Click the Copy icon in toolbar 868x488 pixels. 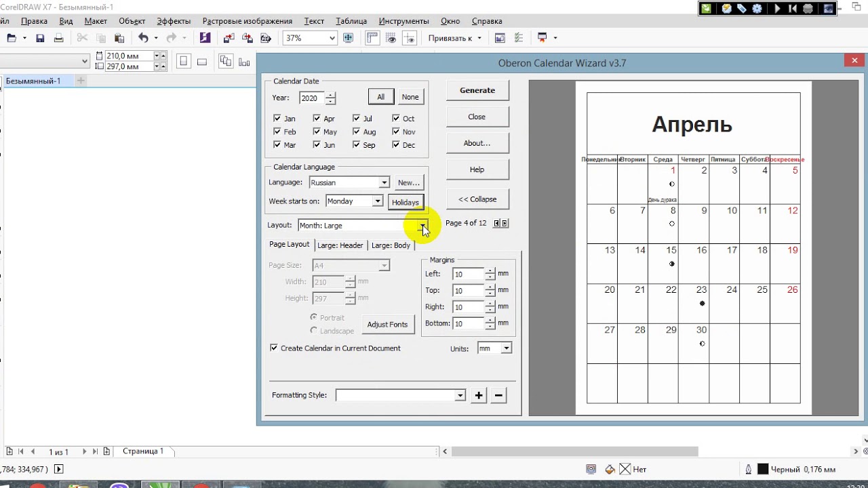(101, 38)
